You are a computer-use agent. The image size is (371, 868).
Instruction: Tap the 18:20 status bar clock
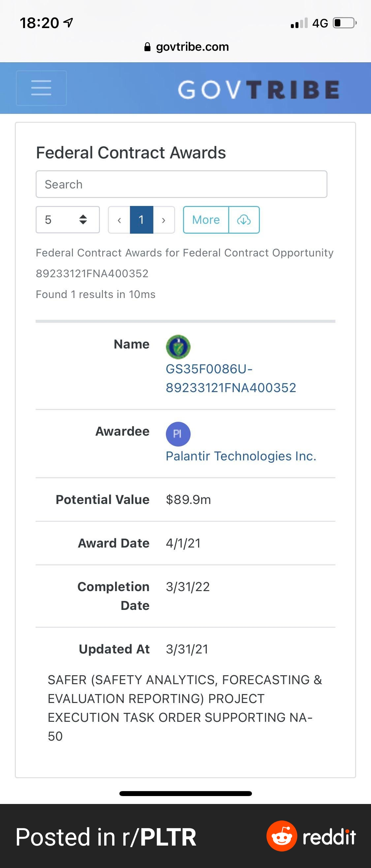coord(39,23)
